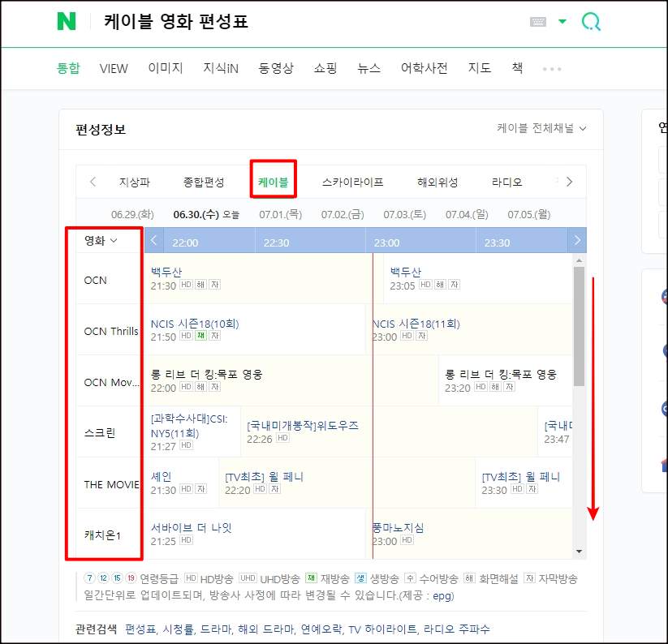
Task: Expand the 영화 genre dropdown
Action: [101, 241]
